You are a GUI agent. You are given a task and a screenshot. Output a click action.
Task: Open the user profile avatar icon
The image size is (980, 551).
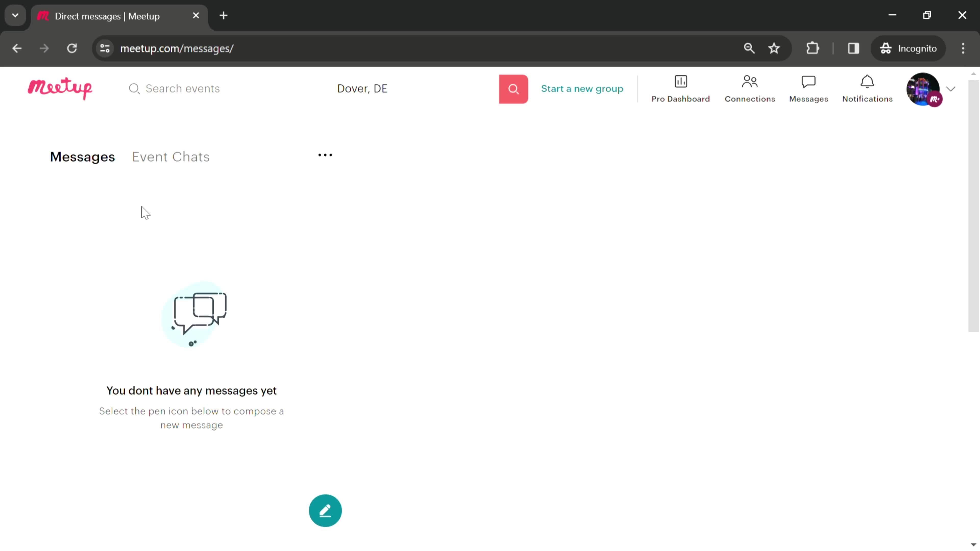coord(923,88)
